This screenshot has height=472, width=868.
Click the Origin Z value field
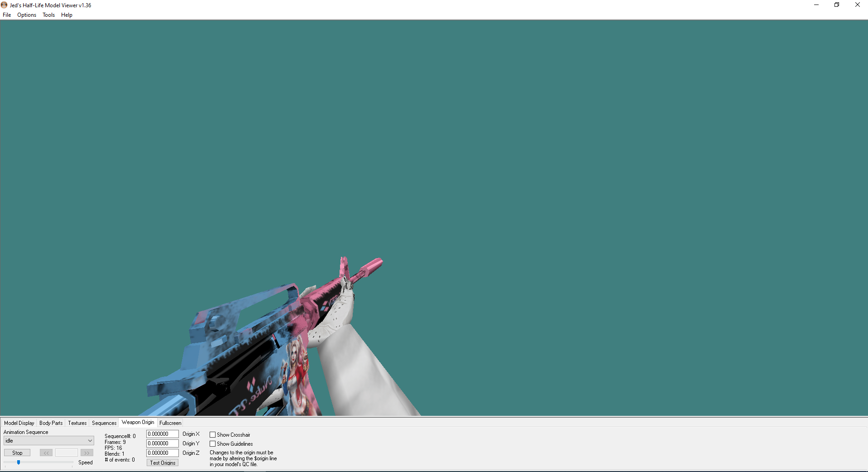coord(162,453)
